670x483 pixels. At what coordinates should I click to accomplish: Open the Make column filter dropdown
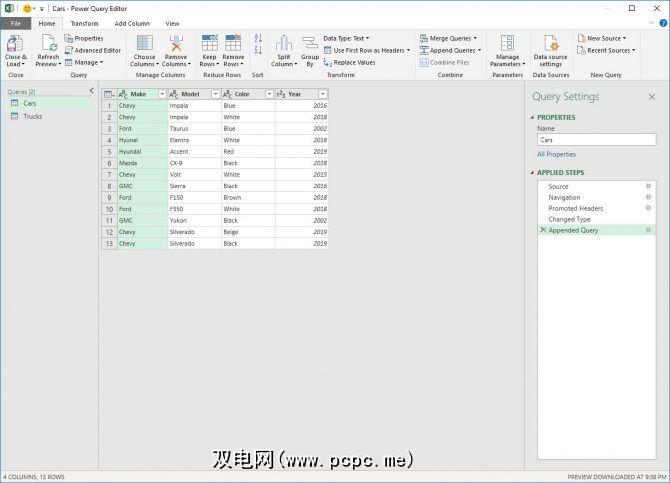pyautogui.click(x=162, y=94)
